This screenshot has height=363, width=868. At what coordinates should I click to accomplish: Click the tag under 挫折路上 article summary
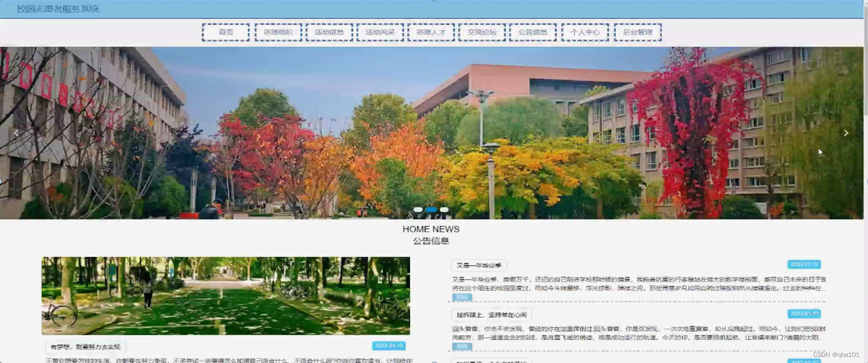[462, 346]
